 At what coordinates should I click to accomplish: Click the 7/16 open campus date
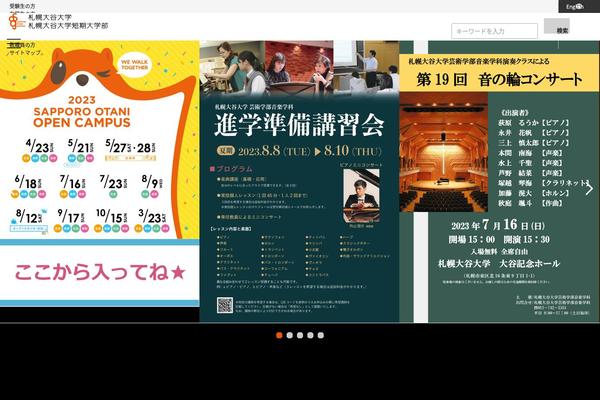[73, 186]
